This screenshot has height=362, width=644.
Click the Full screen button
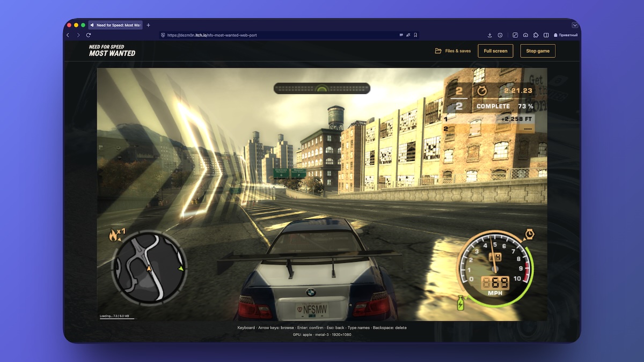point(495,51)
